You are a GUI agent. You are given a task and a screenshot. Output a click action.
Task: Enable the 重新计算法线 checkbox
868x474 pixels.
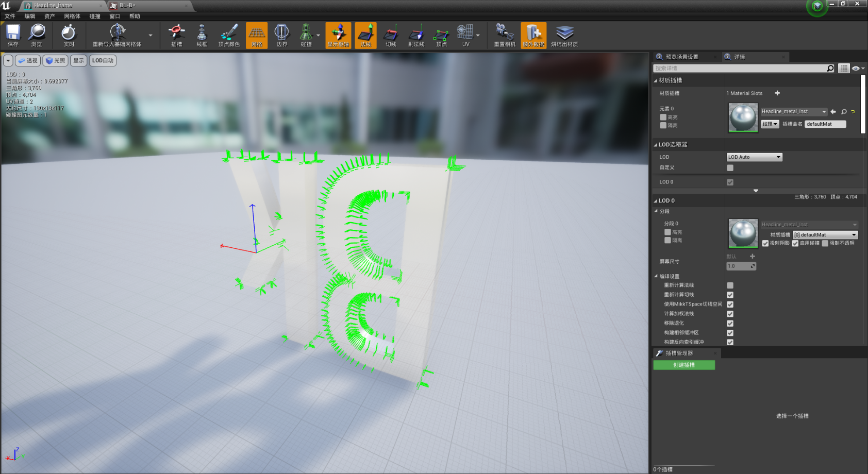pyautogui.click(x=730, y=285)
